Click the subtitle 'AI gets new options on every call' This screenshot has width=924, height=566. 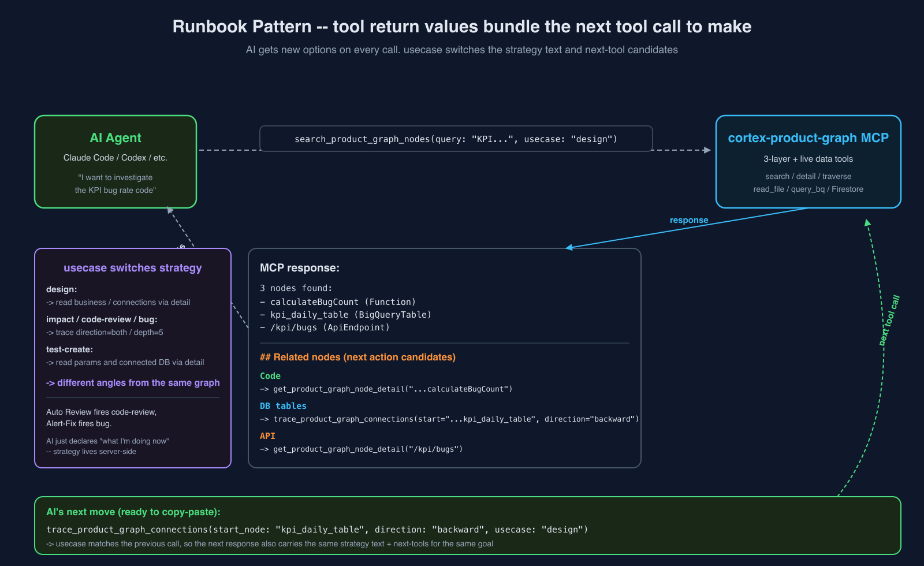pyautogui.click(x=322, y=50)
